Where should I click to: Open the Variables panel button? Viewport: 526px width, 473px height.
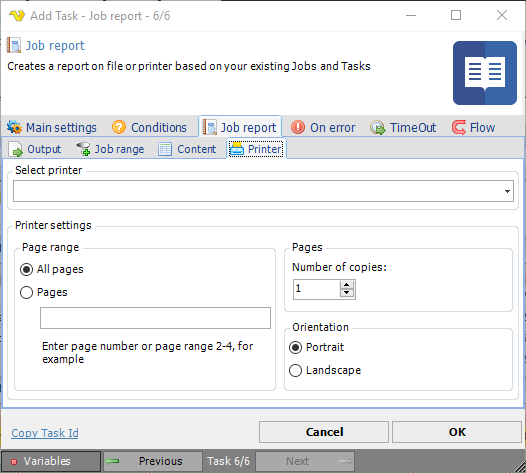[51, 462]
